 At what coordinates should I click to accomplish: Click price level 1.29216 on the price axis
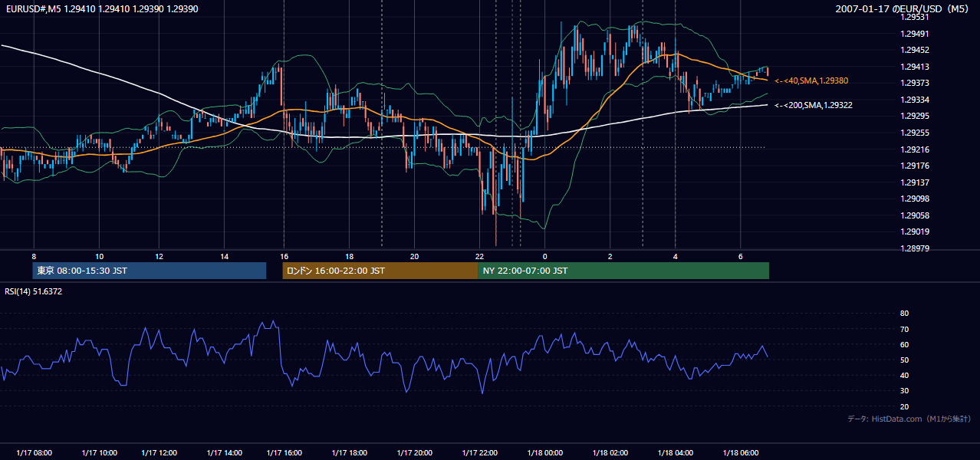915,149
